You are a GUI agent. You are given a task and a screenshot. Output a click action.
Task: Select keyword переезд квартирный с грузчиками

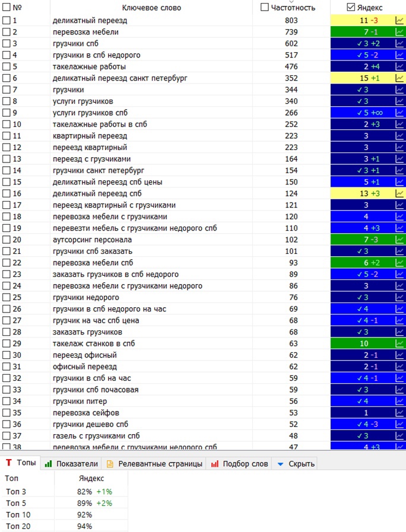pyautogui.click(x=114, y=205)
